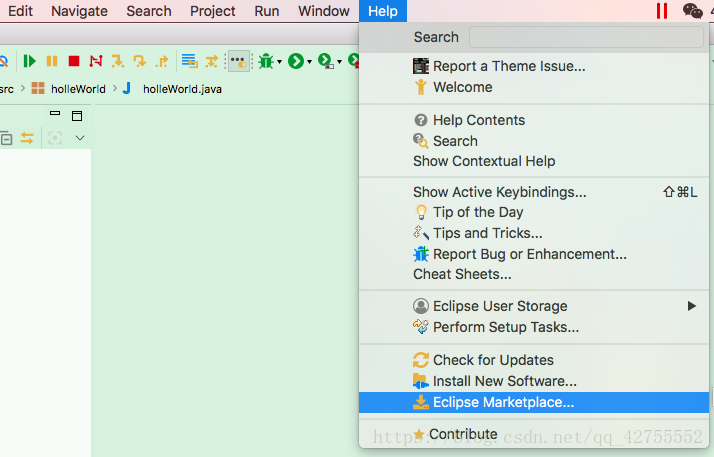The width and height of the screenshot is (714, 457).
Task: Click the Run Last Tool icon
Action: pyautogui.click(x=326, y=61)
